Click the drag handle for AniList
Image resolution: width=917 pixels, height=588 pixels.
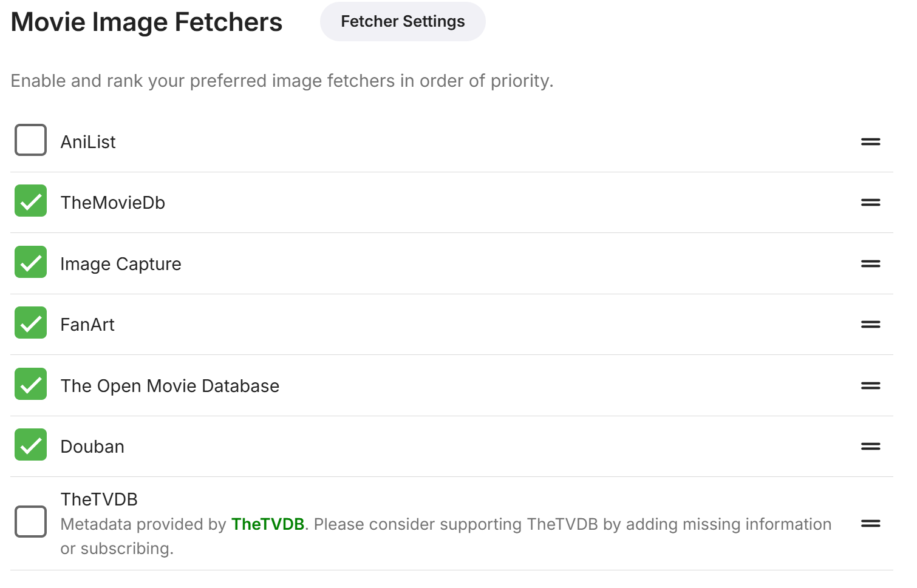point(870,141)
